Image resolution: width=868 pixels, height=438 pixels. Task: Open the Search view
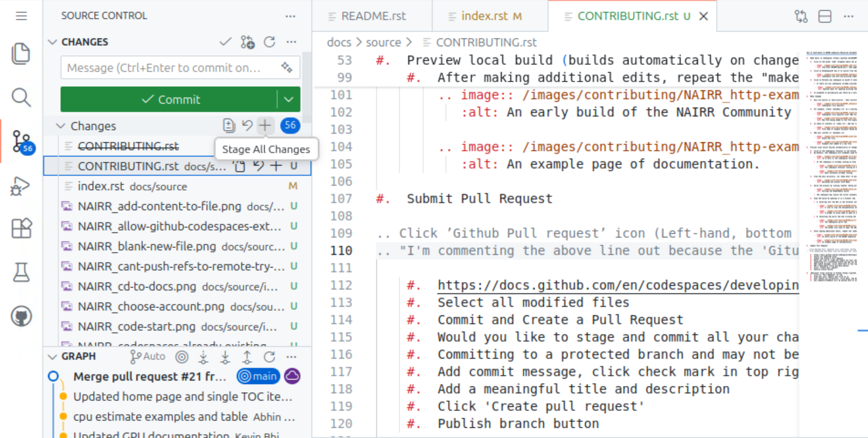tap(21, 97)
